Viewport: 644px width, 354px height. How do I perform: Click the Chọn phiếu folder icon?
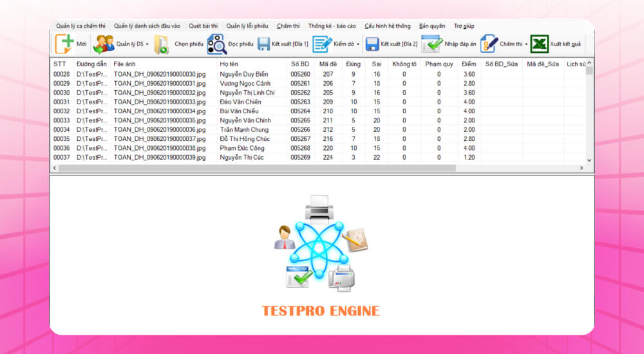[161, 44]
